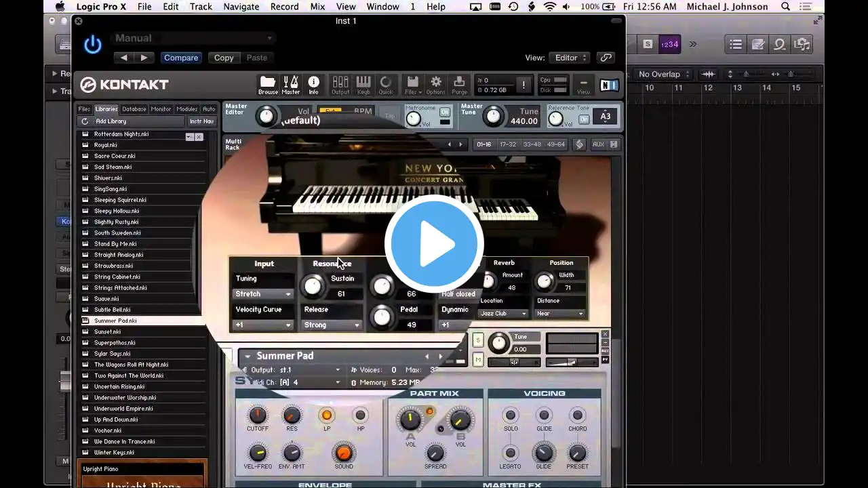Screen dimensions: 868x488
Task: Open Kontakt Options gear icon
Action: [435, 84]
